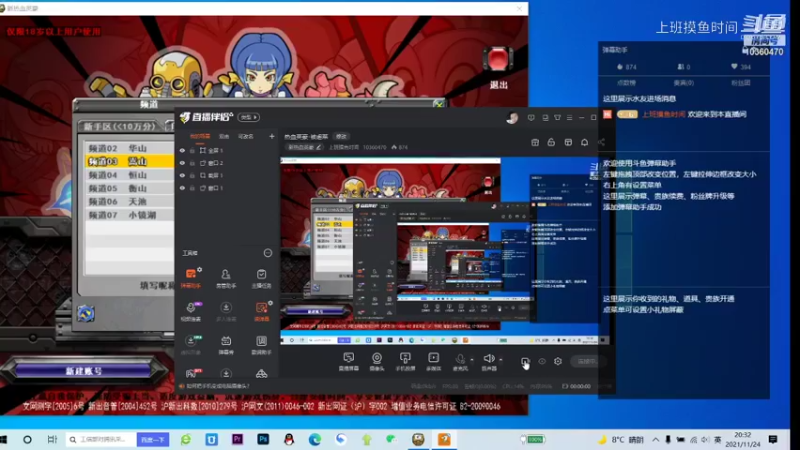Toggle the lock on 窗口 2 source
Image resolution: width=800 pixels, height=450 pixels.
tap(192, 163)
